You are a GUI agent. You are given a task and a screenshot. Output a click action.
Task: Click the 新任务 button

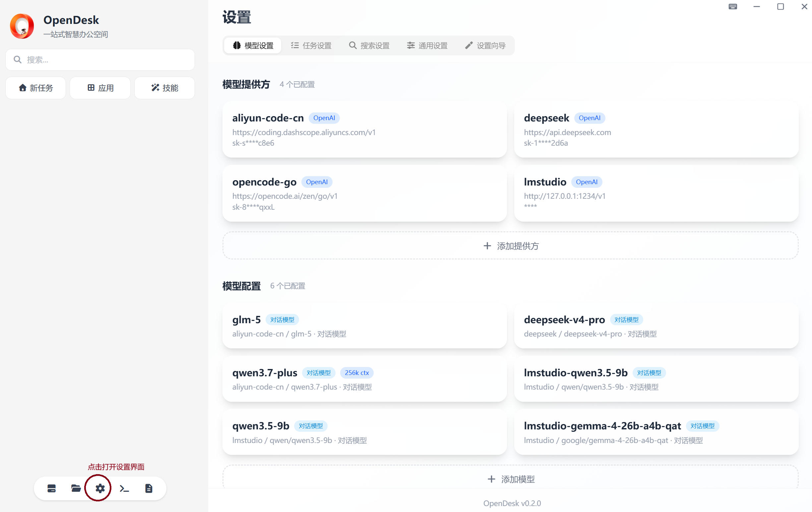(36, 88)
